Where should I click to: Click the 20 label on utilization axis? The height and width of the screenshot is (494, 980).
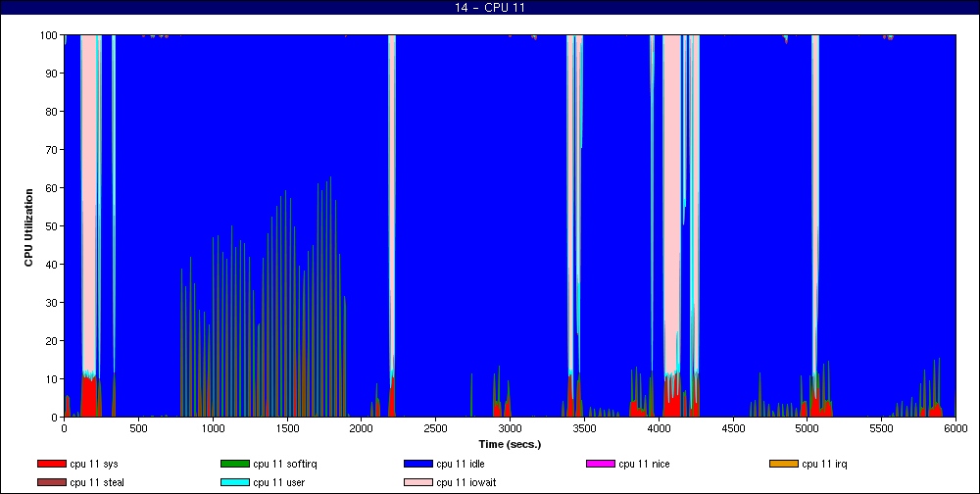click(x=53, y=340)
